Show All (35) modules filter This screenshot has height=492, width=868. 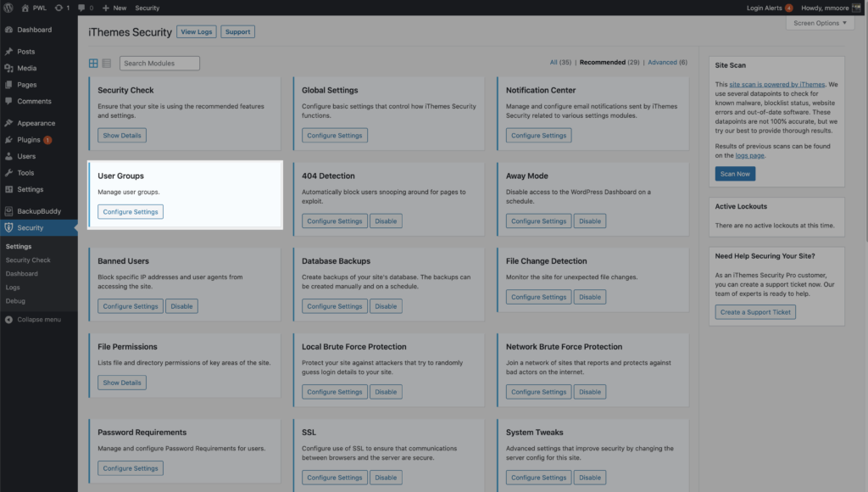pos(560,62)
